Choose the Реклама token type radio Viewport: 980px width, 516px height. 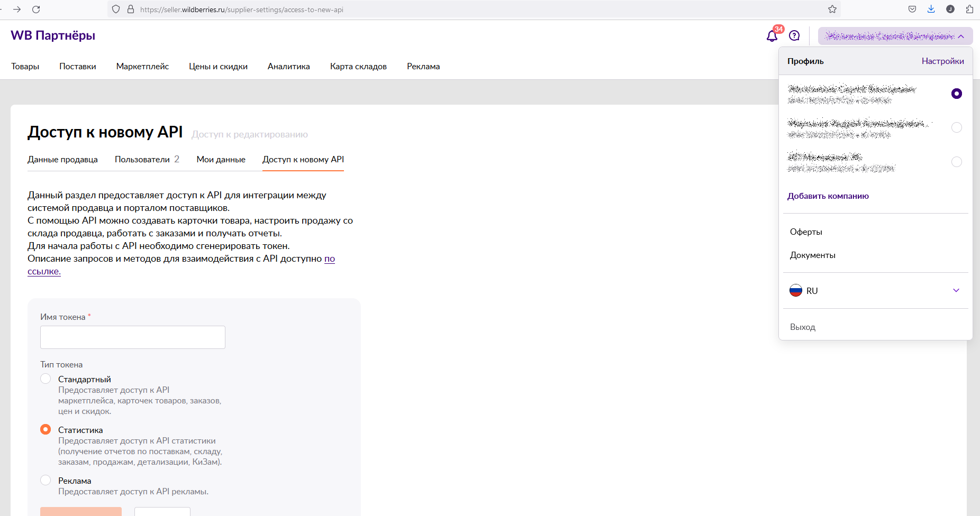tap(46, 481)
